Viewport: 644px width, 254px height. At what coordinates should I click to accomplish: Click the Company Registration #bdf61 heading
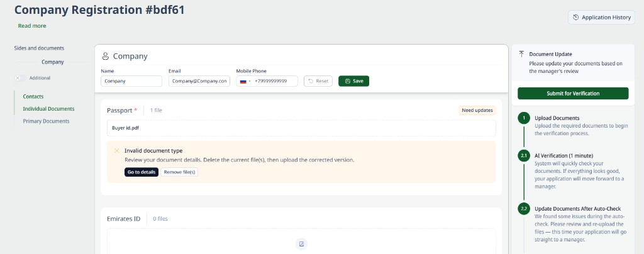pyautogui.click(x=99, y=10)
